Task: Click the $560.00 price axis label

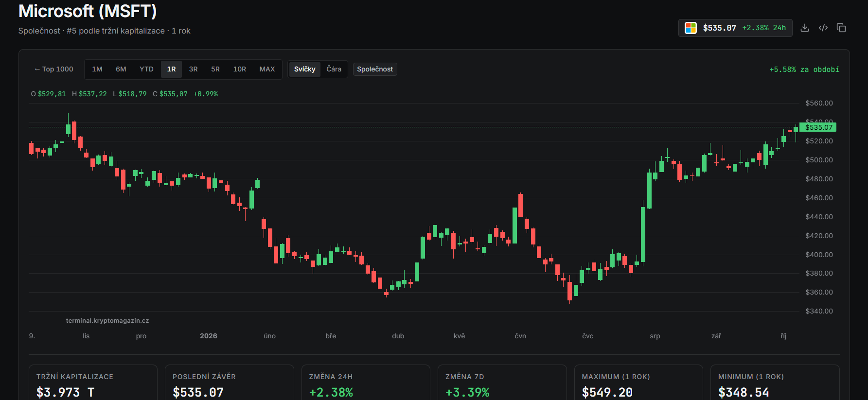Action: click(x=819, y=103)
